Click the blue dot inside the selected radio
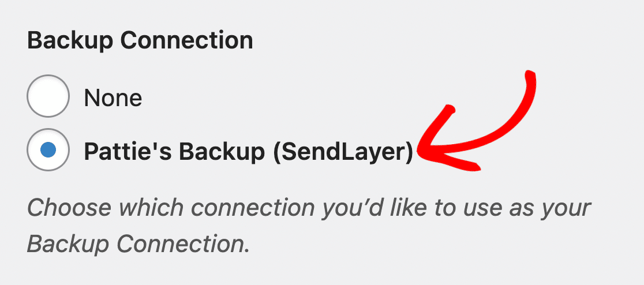 tap(48, 150)
